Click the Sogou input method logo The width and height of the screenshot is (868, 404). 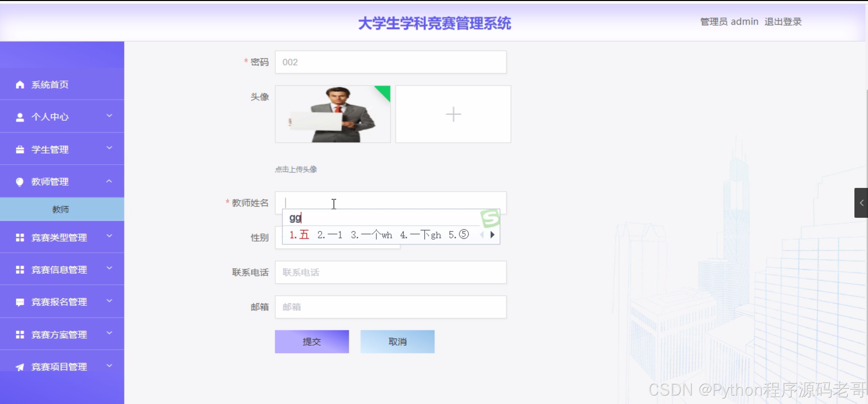click(490, 218)
